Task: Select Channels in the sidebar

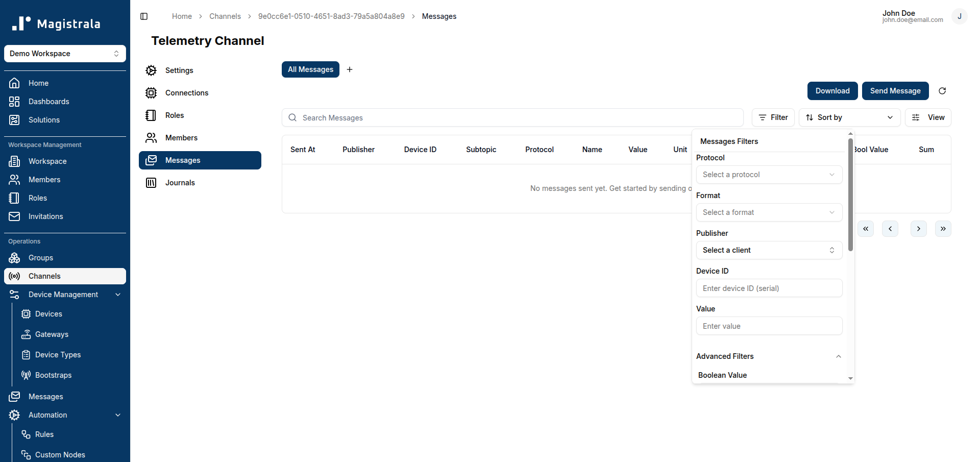Action: pyautogui.click(x=65, y=276)
